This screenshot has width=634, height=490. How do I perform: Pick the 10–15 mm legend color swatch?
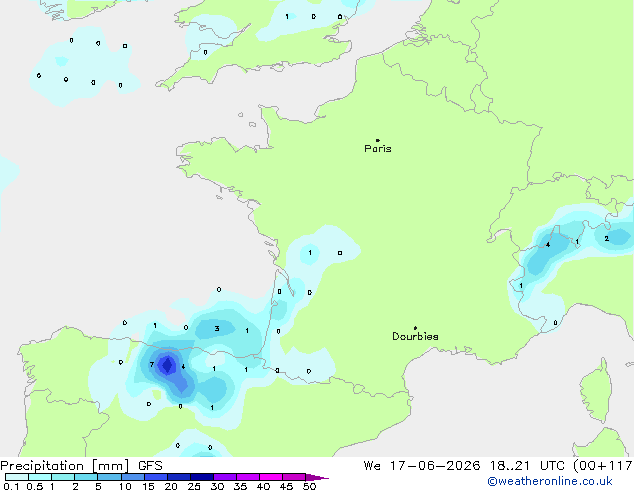click(x=133, y=477)
